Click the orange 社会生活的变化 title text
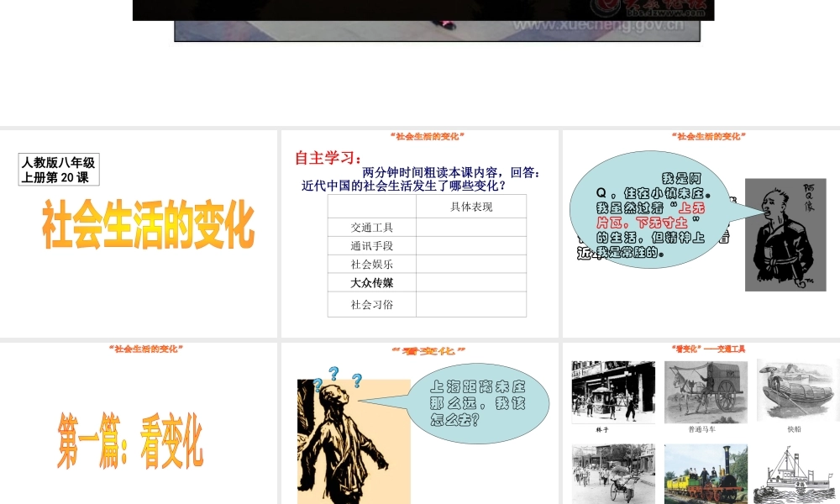The height and width of the screenshot is (504, 840). 149,224
